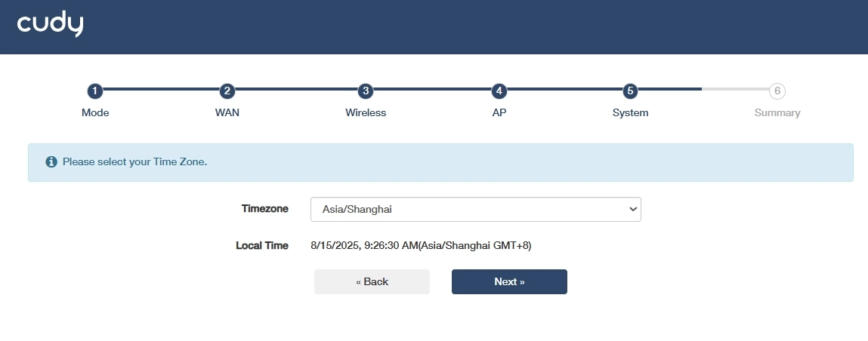Go to the Wireless step label
Image resolution: width=868 pixels, height=341 pixels.
366,113
